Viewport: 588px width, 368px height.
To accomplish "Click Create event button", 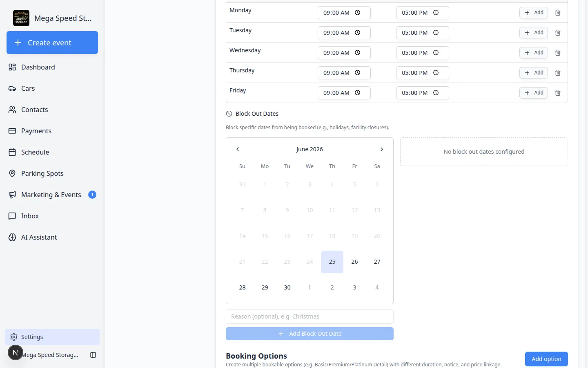I will [x=52, y=43].
